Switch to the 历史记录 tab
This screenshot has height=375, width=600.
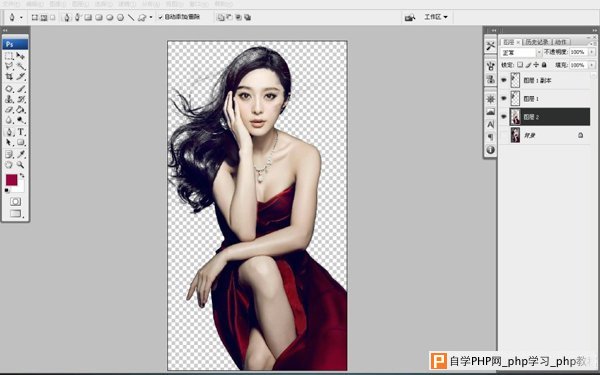pyautogui.click(x=536, y=42)
